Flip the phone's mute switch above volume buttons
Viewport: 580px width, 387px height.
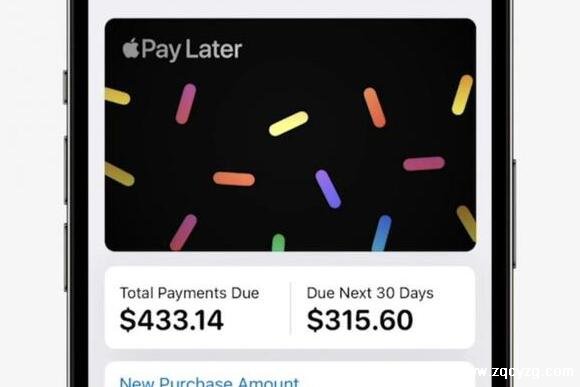tap(65, 87)
